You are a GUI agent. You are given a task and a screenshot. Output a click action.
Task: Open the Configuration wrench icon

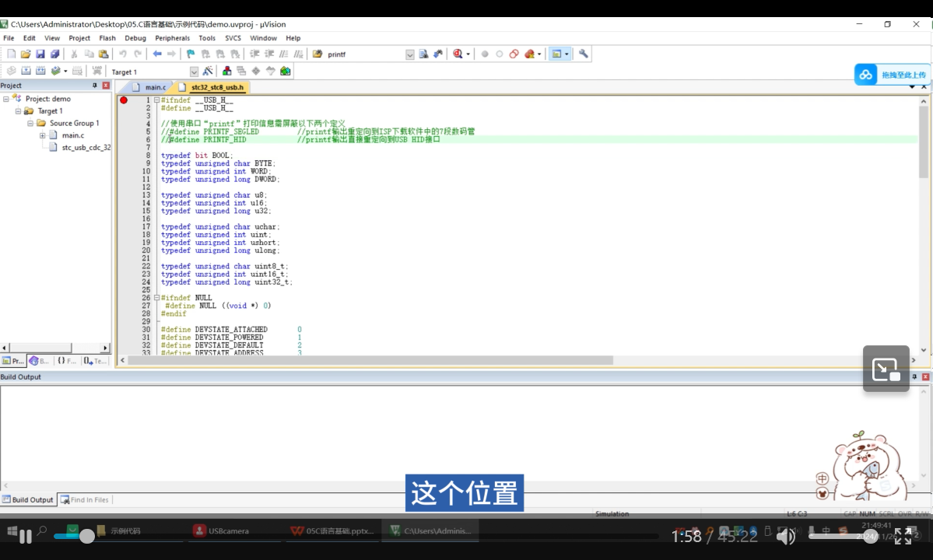583,54
